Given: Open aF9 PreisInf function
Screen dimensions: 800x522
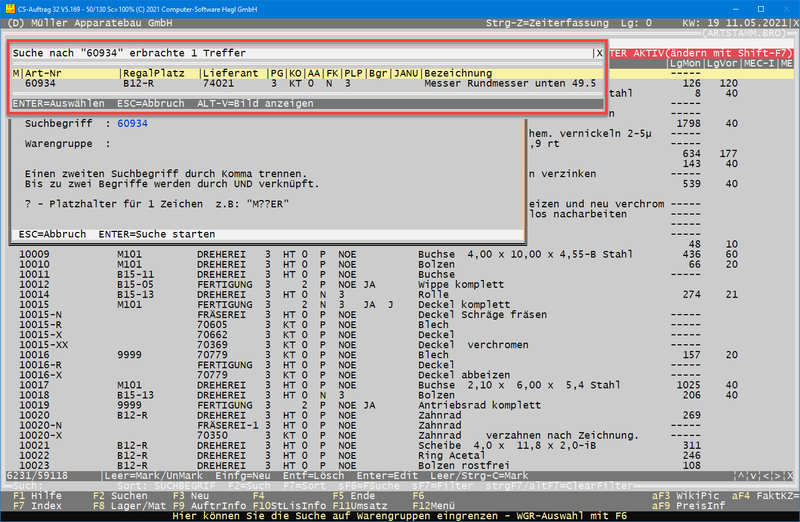Looking at the screenshot, I should (686, 505).
